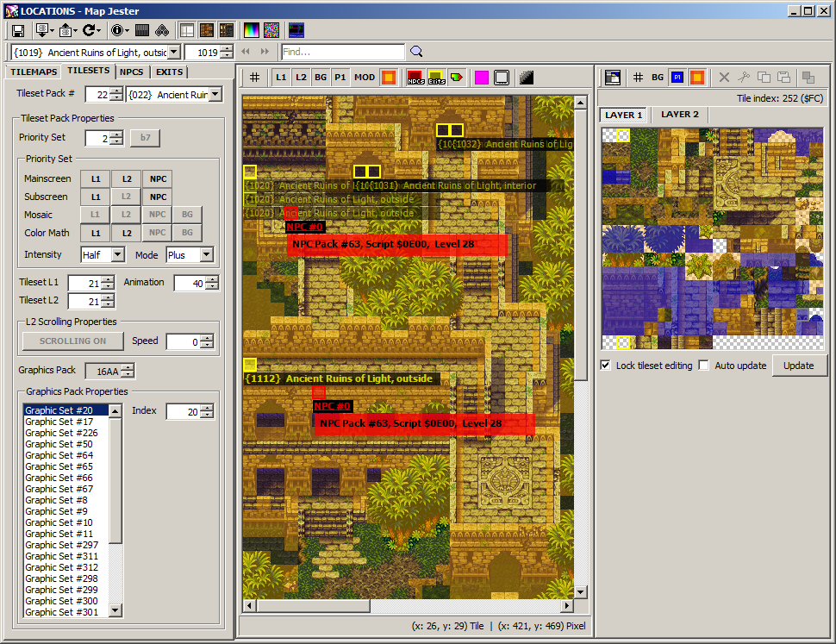This screenshot has width=836, height=644.
Task: Click the Save floppy disk icon
Action: [x=17, y=30]
